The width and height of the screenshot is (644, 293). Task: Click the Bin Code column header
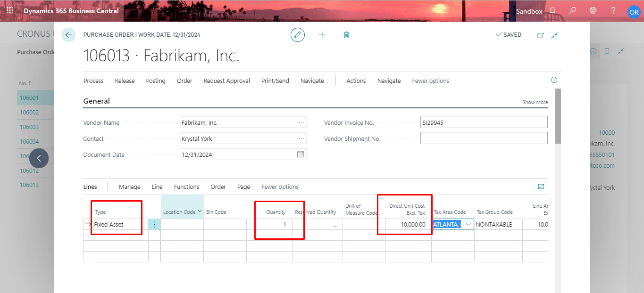pyautogui.click(x=216, y=212)
